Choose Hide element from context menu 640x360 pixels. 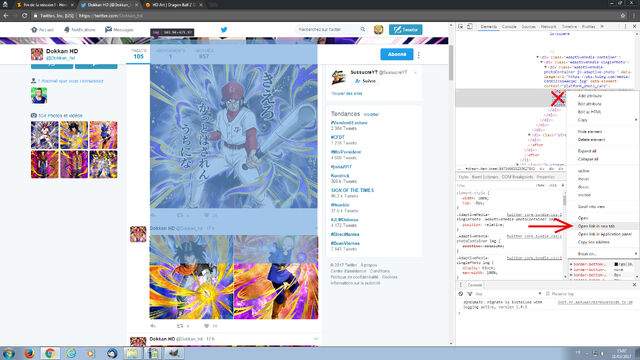click(x=602, y=131)
